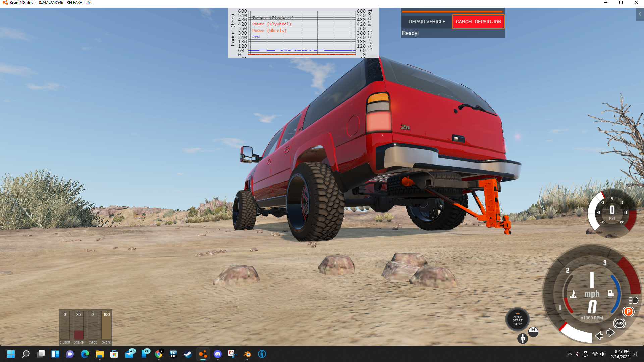Open Mail app with 43 badge
Viewport: 644px width, 362px height.
coord(129,354)
